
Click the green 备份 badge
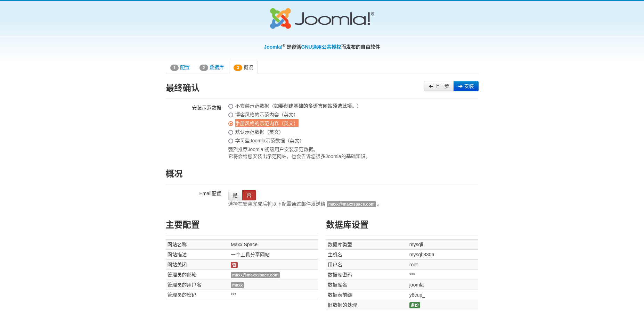coord(415,305)
